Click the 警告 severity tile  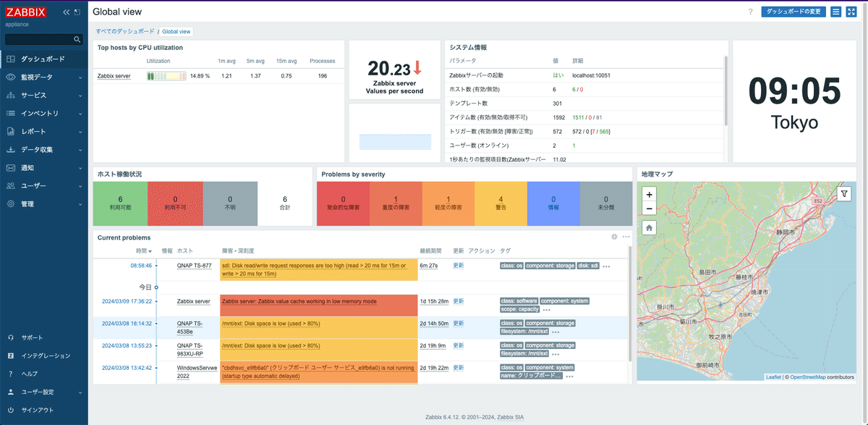point(501,203)
